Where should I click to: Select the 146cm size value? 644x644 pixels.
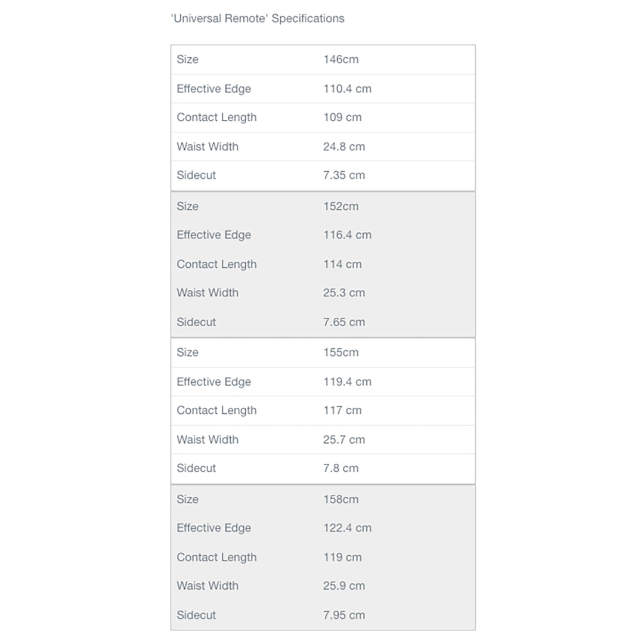(341, 60)
